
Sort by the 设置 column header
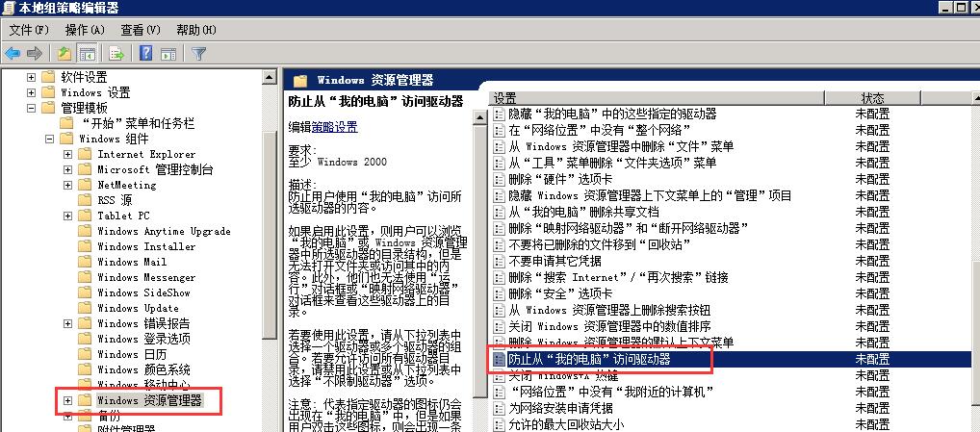point(656,98)
